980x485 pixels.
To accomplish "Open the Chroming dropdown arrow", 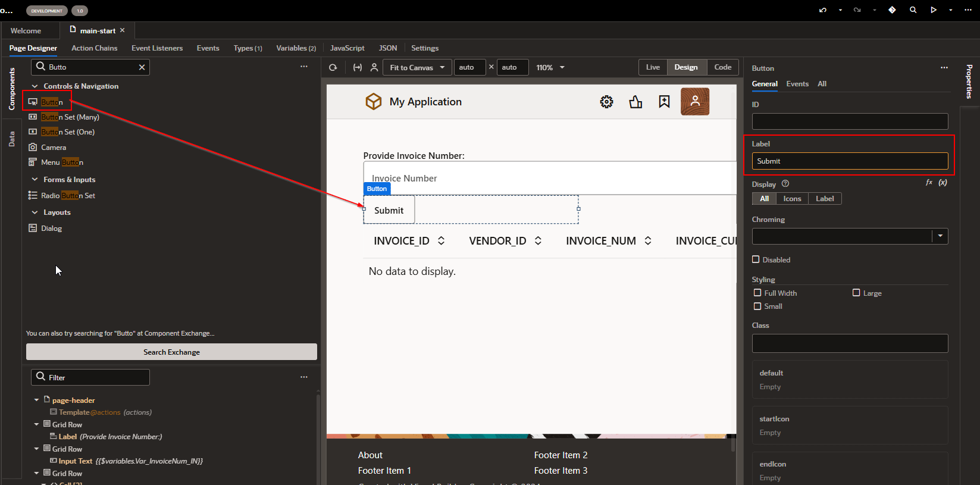I will [x=940, y=236].
